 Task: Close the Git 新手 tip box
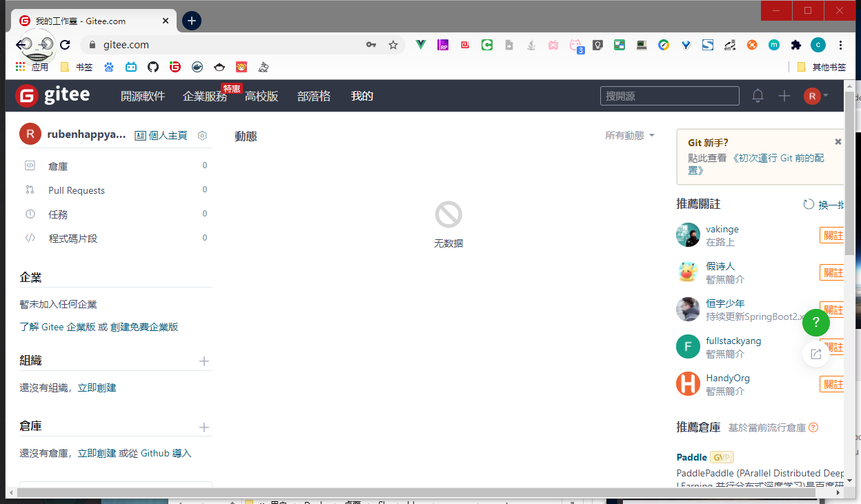tap(838, 142)
